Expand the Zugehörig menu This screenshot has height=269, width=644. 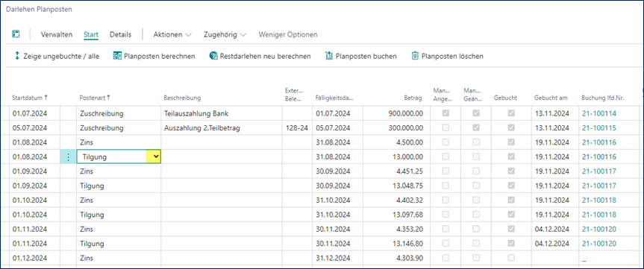click(225, 34)
